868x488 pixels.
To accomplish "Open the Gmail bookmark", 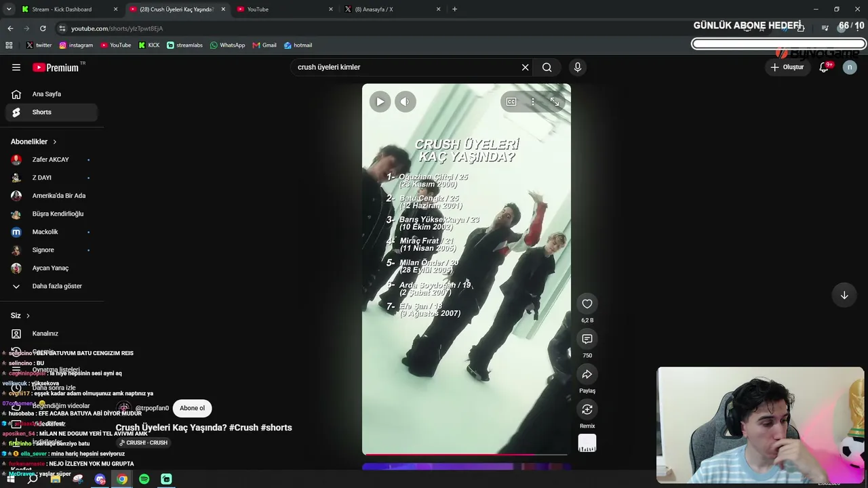I will click(264, 45).
